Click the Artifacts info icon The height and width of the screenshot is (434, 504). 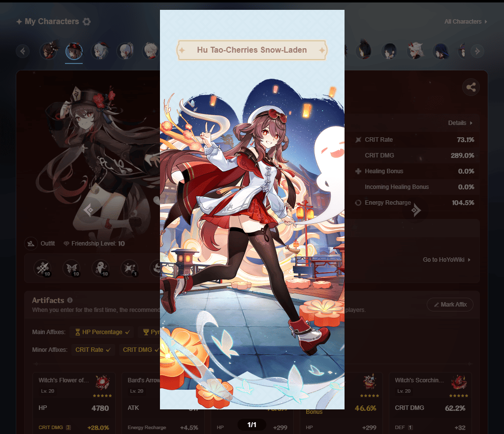point(70,300)
